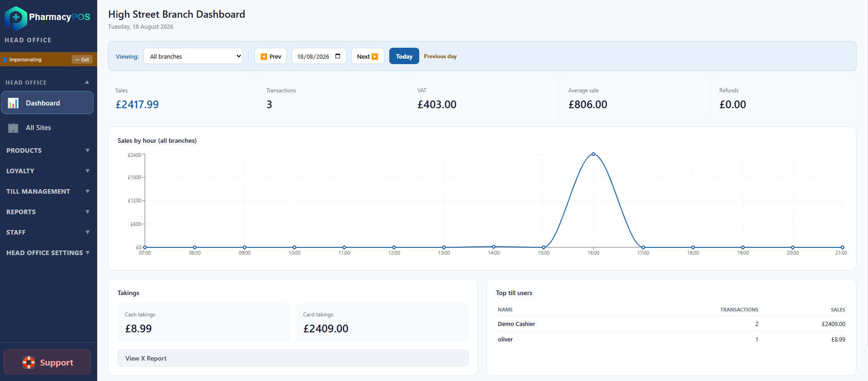868x381 pixels.
Task: Click the High Street Branch Dashboard heading
Action: (177, 15)
